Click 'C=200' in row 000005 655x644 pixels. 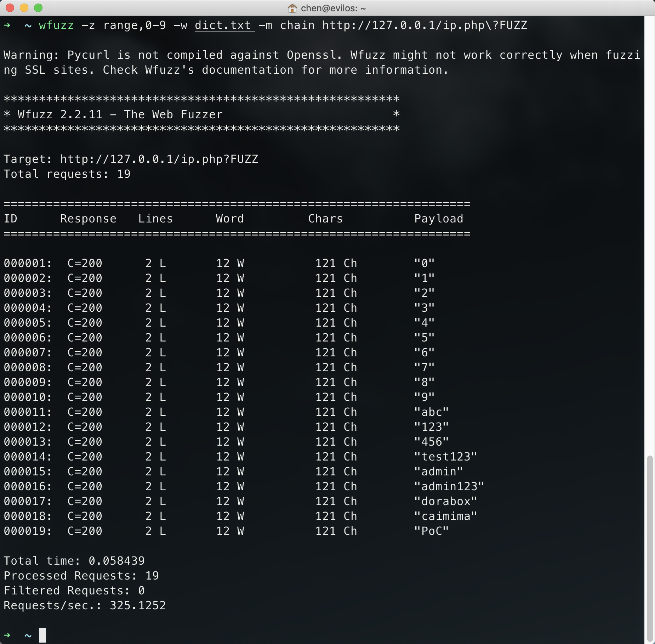(85, 323)
